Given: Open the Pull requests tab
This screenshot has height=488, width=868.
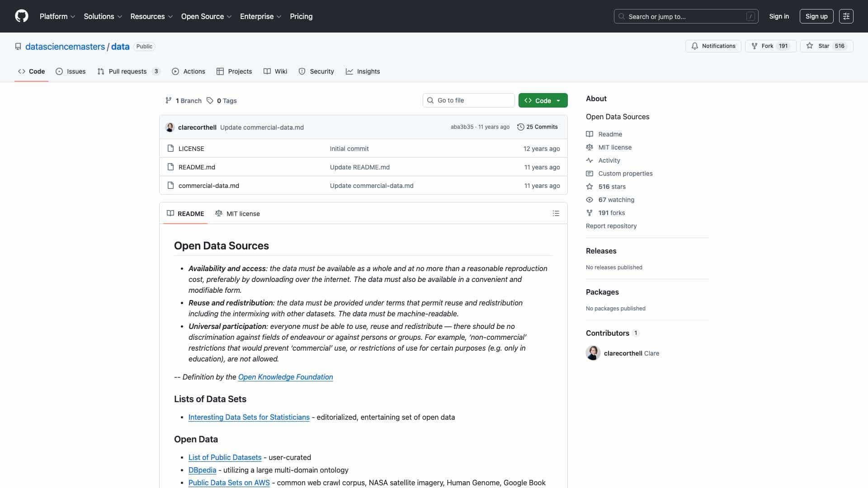Looking at the screenshot, I should (129, 71).
